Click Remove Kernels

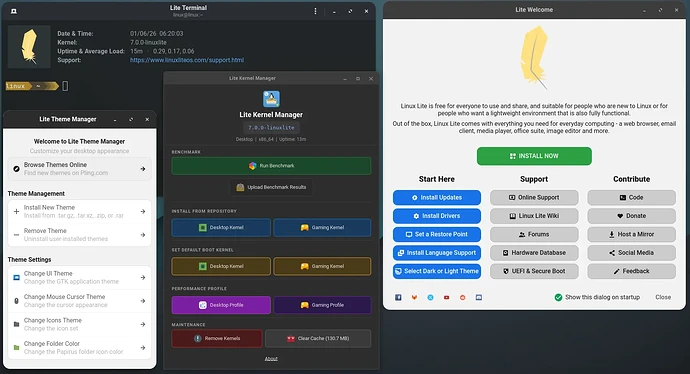pyautogui.click(x=217, y=338)
